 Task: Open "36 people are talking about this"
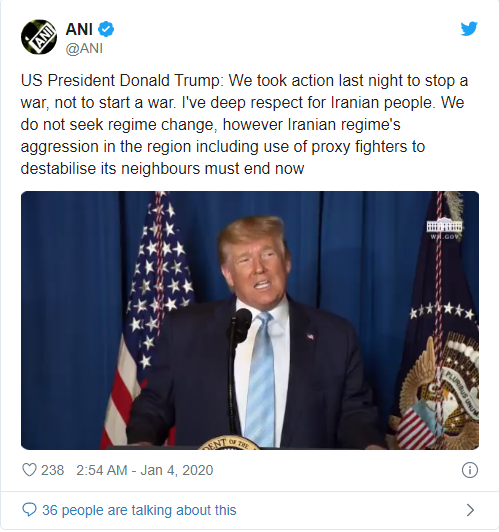[x=139, y=511]
